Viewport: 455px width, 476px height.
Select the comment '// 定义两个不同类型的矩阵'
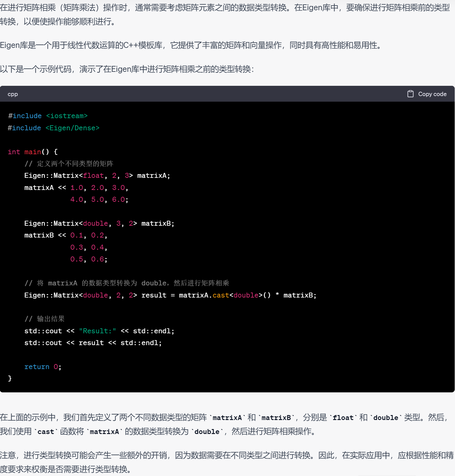tap(69, 164)
